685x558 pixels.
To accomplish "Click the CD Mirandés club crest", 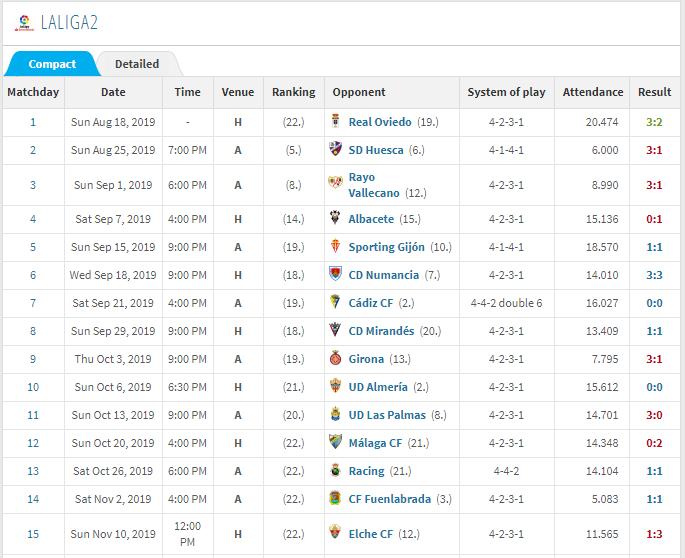I will point(336,329).
